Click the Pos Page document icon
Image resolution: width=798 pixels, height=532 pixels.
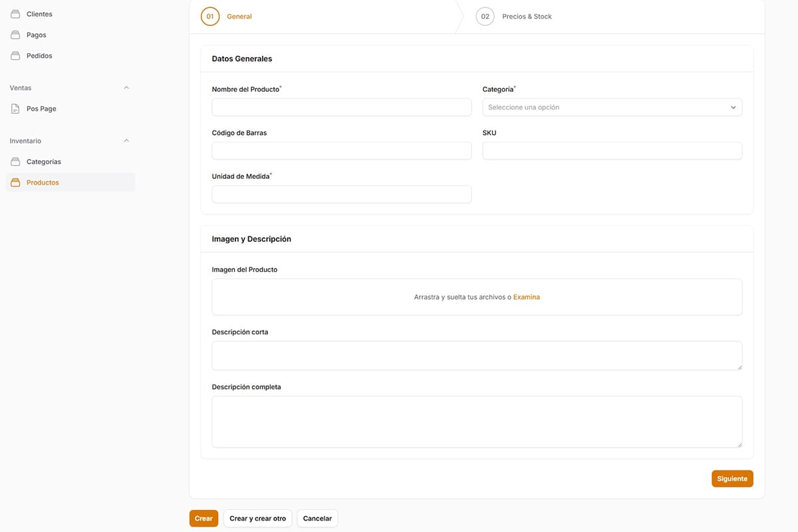[15, 108]
